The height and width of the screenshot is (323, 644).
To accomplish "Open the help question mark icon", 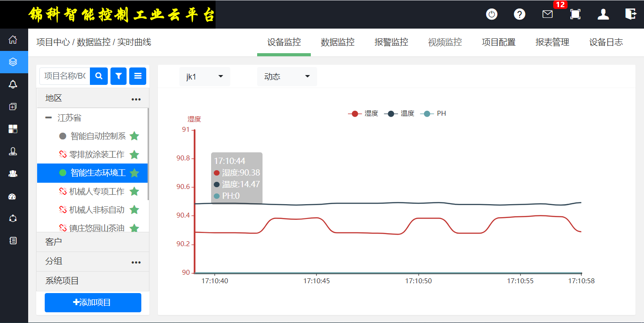I will (x=519, y=14).
